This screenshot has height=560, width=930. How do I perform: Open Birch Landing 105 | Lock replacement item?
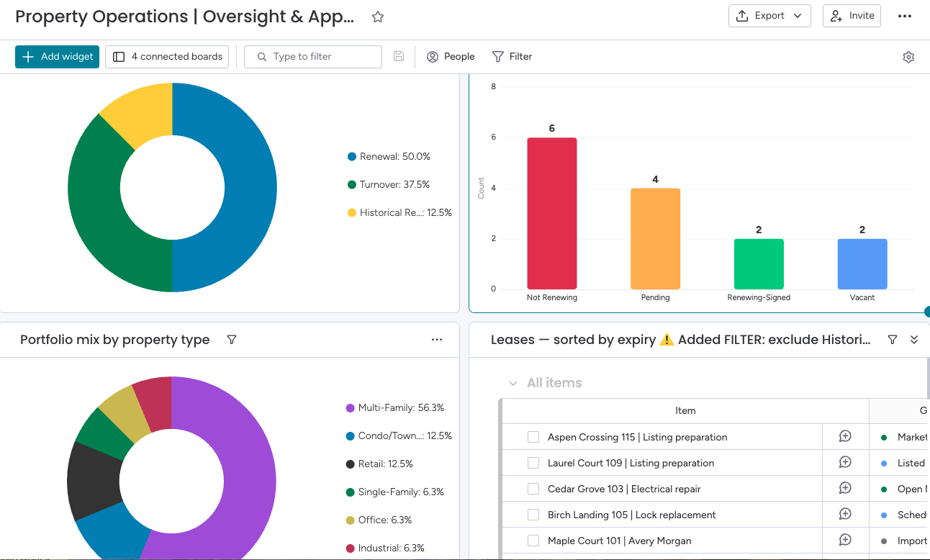631,515
